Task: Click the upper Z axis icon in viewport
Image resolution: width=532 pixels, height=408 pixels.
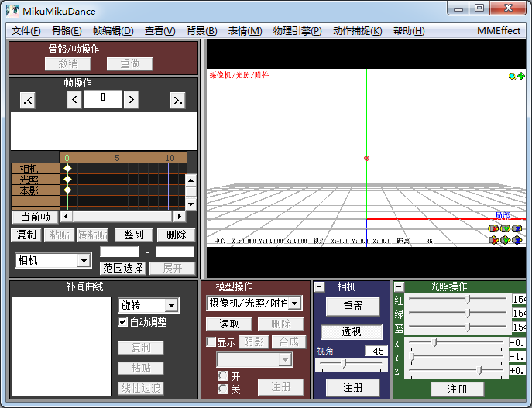Action: [x=517, y=228]
